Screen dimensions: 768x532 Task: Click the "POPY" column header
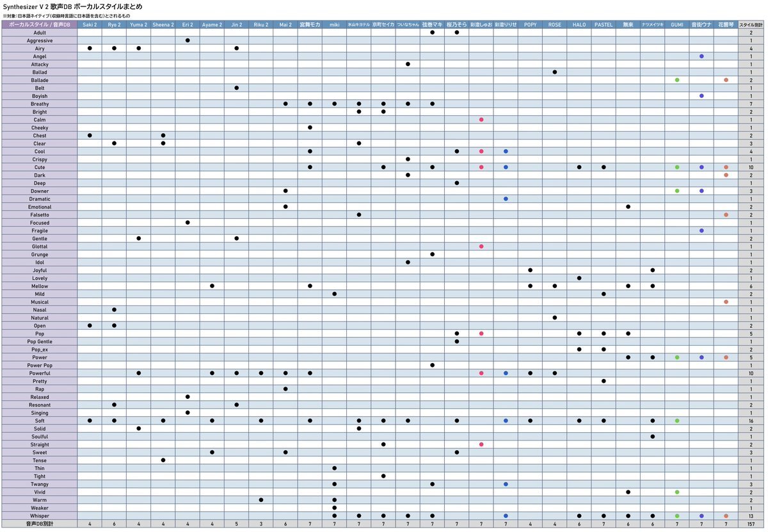[x=531, y=24]
